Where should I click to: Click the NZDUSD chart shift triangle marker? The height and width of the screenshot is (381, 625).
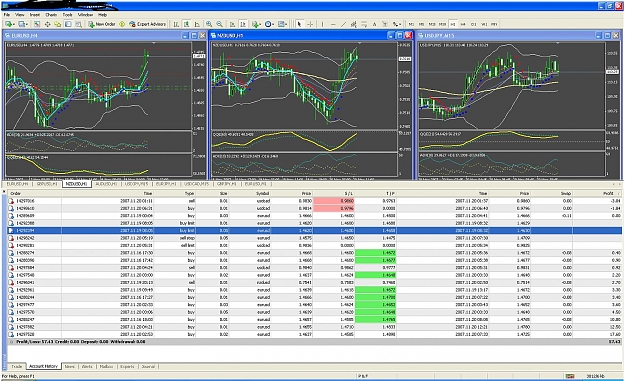[360, 43]
